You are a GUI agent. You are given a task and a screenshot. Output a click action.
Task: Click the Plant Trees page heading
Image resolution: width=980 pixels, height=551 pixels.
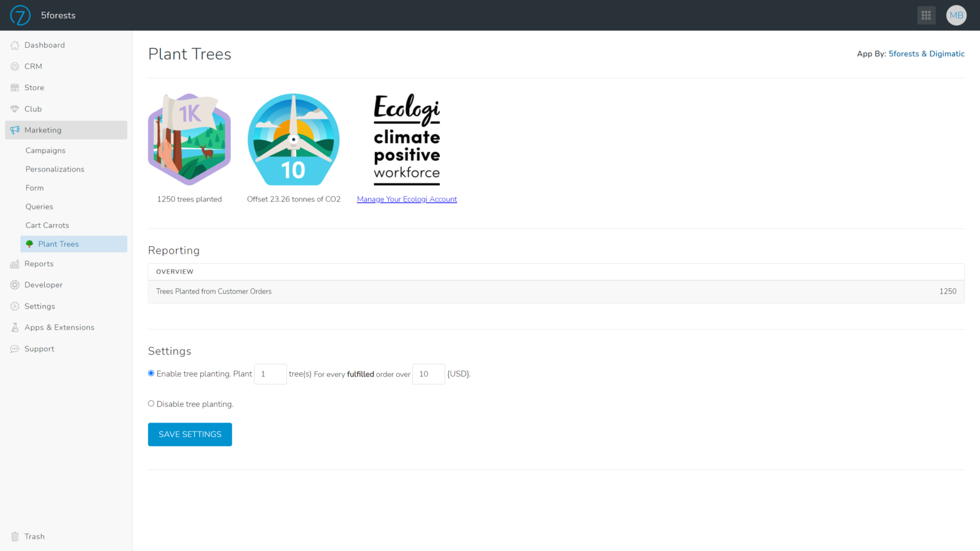190,54
